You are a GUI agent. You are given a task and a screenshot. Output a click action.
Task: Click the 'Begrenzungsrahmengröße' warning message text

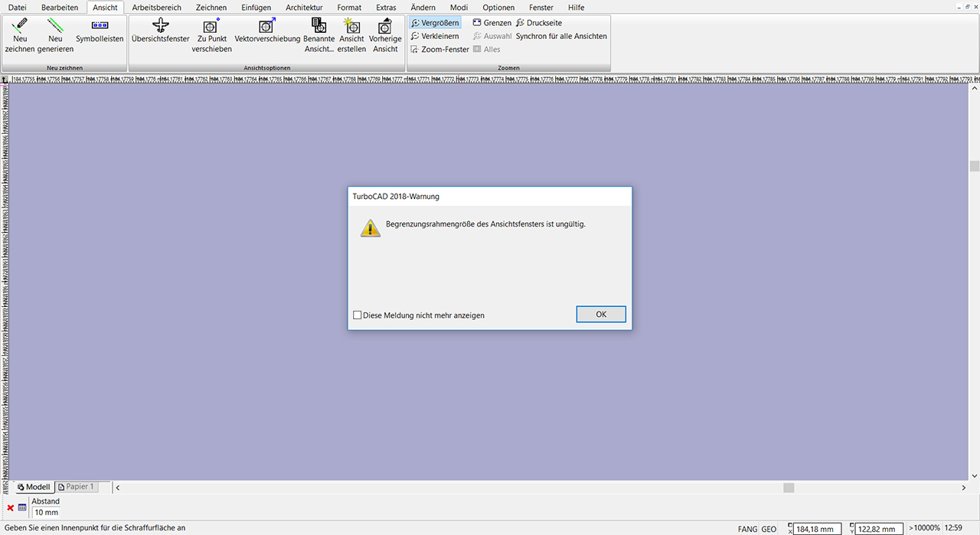486,224
